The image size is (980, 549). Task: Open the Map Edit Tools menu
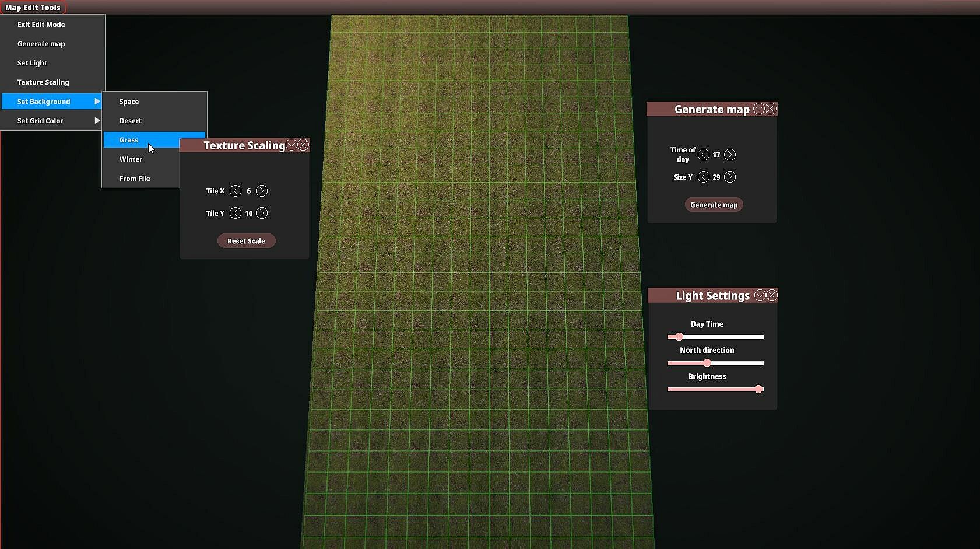(x=33, y=8)
